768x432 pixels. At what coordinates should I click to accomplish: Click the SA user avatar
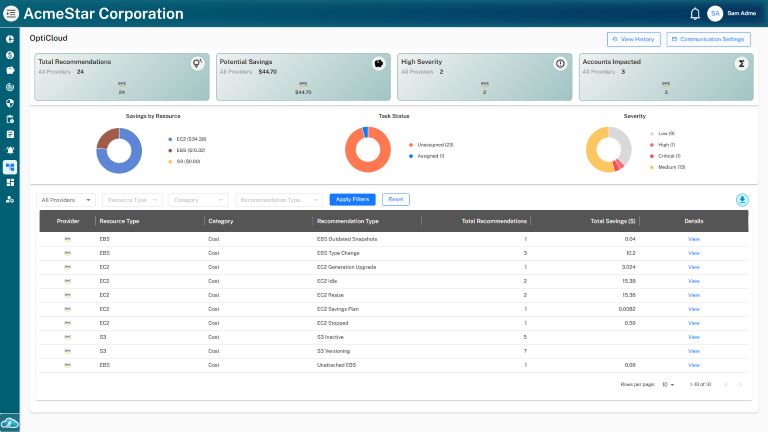point(715,13)
